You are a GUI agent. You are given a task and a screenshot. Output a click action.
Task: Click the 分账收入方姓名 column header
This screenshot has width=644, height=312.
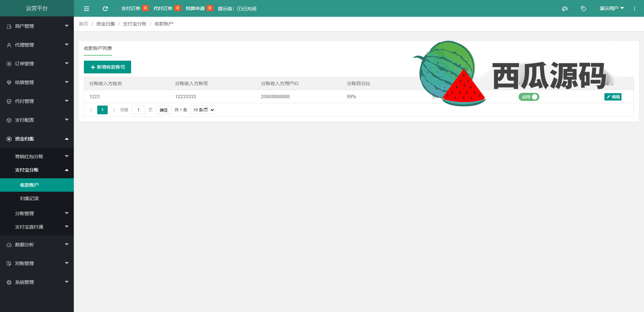point(106,83)
